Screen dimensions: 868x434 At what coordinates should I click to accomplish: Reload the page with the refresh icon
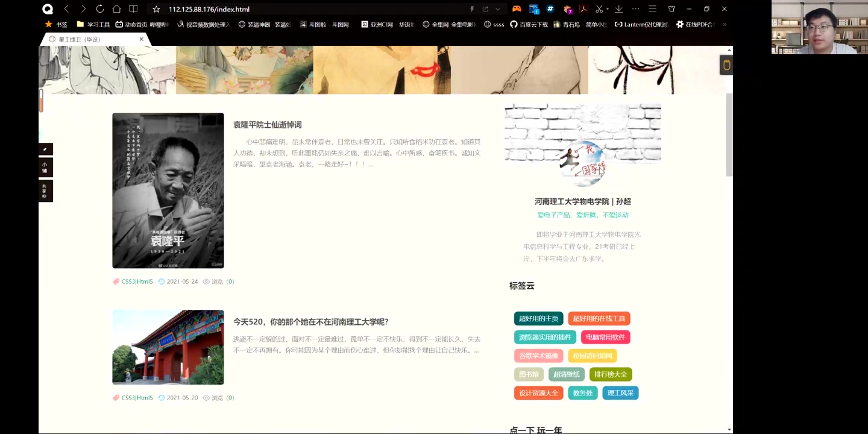tap(100, 9)
